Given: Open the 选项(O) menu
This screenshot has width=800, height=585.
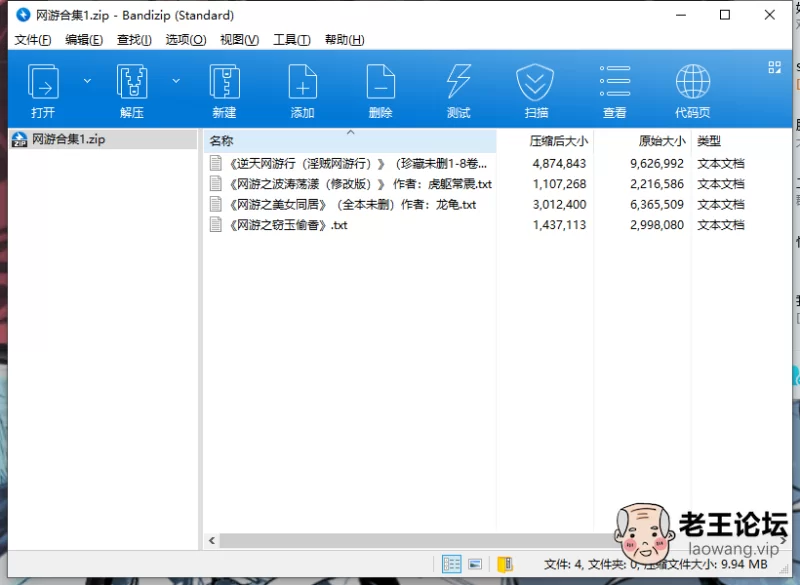Looking at the screenshot, I should (186, 40).
